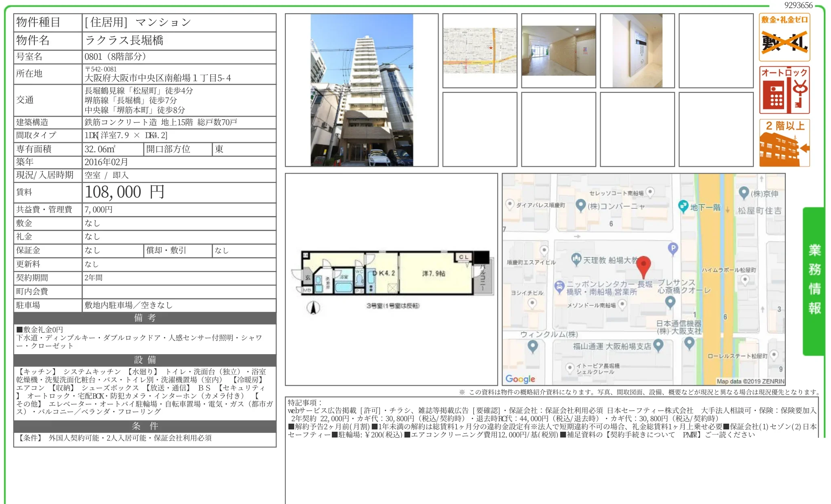The height and width of the screenshot is (504, 831).
Task: Click the 敷金・礼金ゼロ badge icon
Action: coord(784,37)
